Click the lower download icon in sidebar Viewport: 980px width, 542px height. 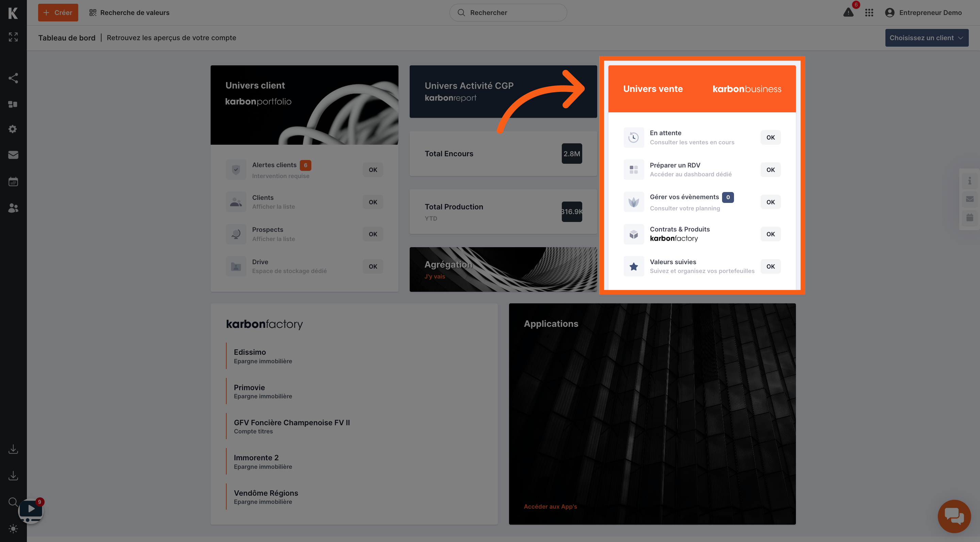[13, 475]
